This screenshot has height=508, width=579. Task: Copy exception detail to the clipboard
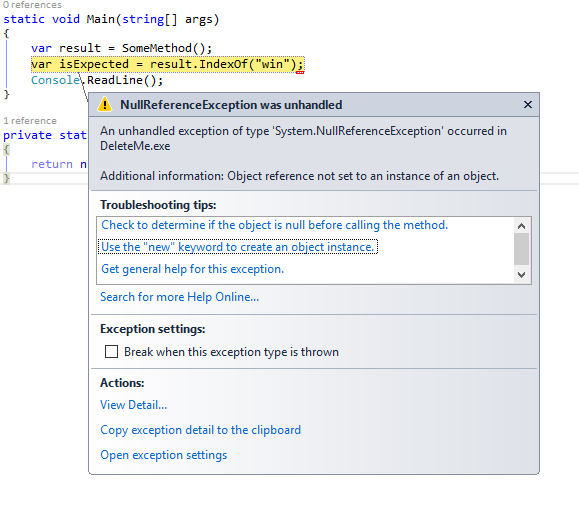click(x=201, y=430)
